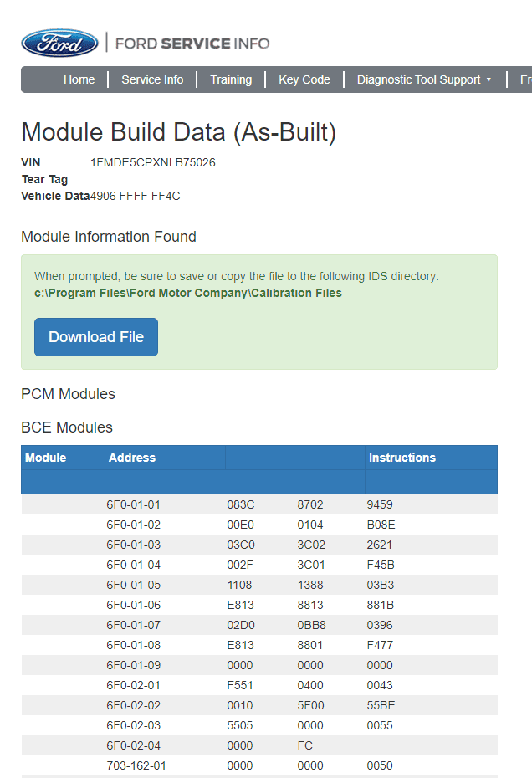
Task: Click the Diagnostic Tool Support arrow
Action: 489,79
